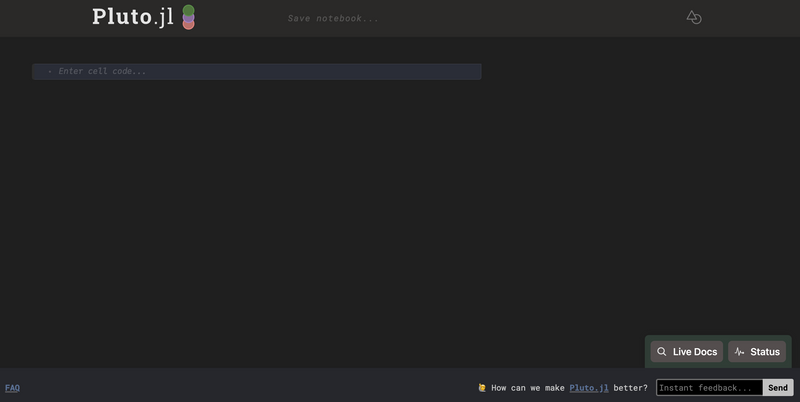Follow the Pluto.jl link in footer

click(x=589, y=388)
